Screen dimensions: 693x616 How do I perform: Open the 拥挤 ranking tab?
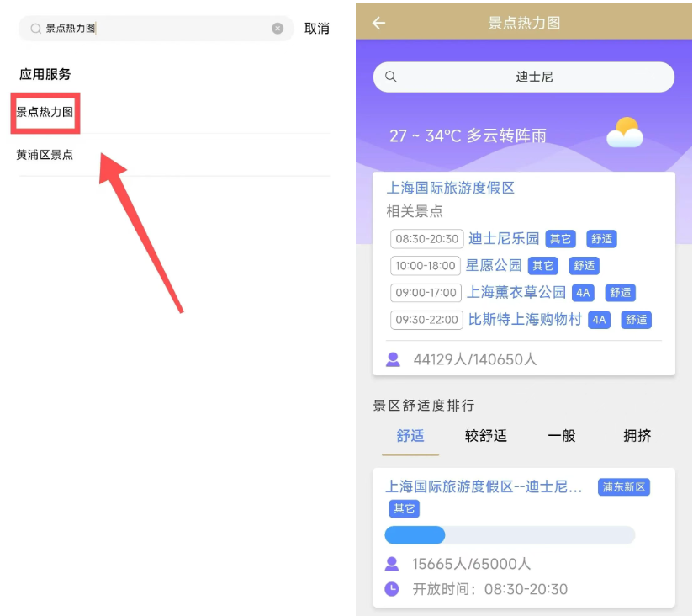(x=637, y=436)
